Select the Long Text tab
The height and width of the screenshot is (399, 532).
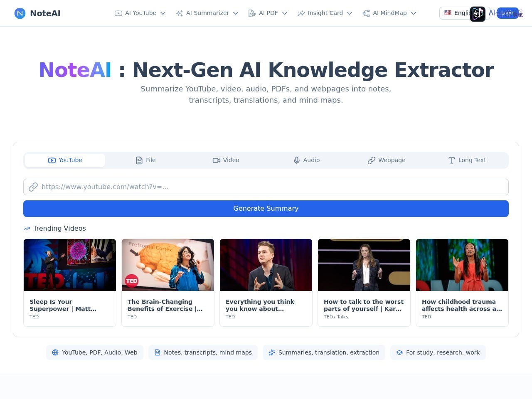tap(467, 160)
